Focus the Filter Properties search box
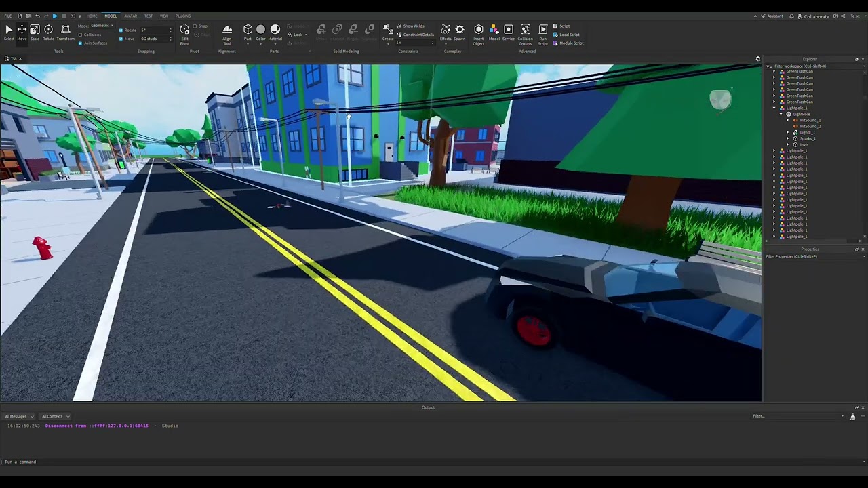This screenshot has height=488, width=868. point(814,256)
